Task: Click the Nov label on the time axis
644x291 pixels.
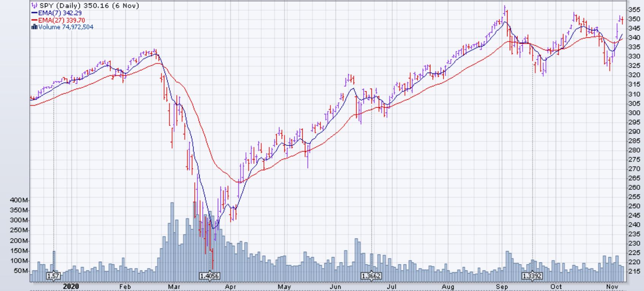Action: tap(611, 286)
